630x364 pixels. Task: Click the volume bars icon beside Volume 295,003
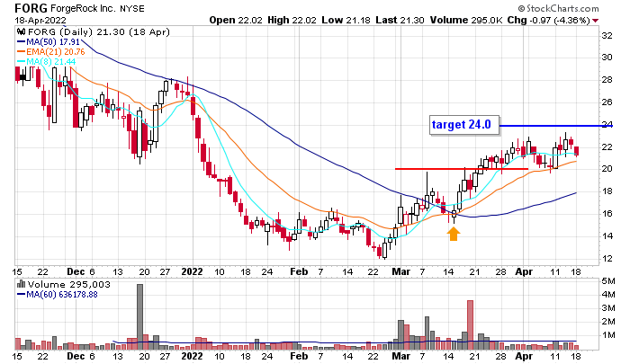pyautogui.click(x=21, y=284)
